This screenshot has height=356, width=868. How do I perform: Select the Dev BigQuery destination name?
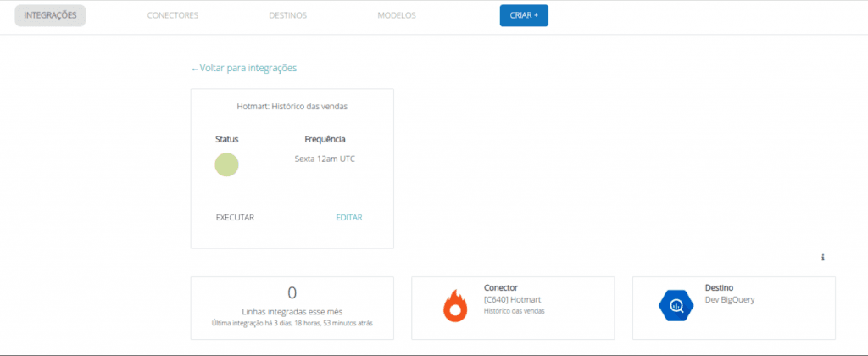click(729, 299)
